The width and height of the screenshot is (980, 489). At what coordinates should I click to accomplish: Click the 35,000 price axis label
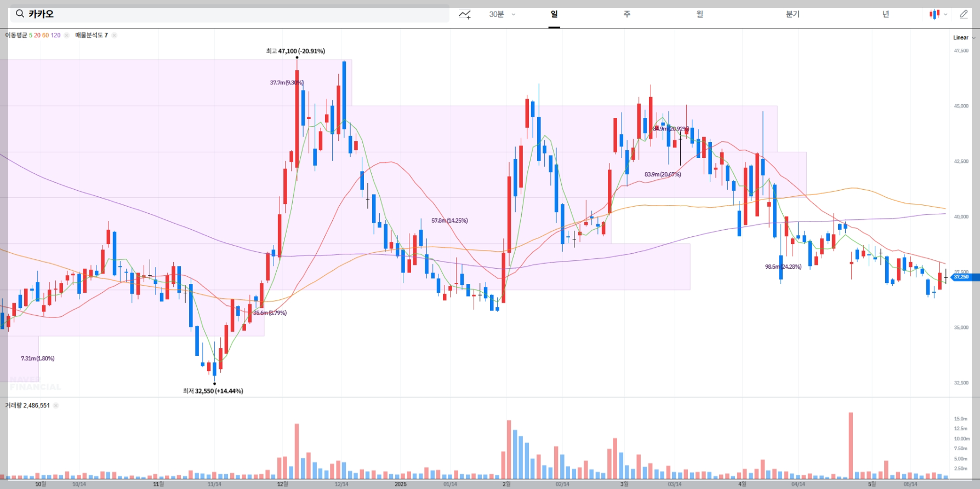click(x=961, y=328)
